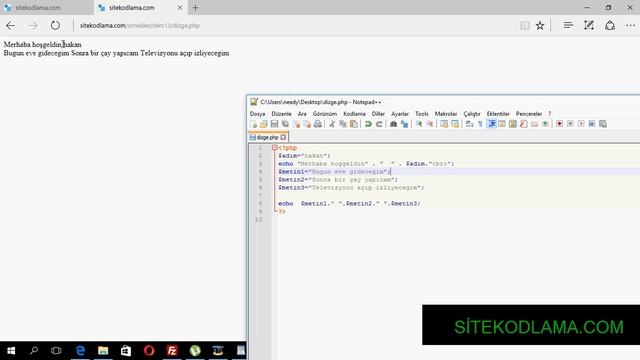Click the Make a Web Note pen icon

(x=589, y=25)
